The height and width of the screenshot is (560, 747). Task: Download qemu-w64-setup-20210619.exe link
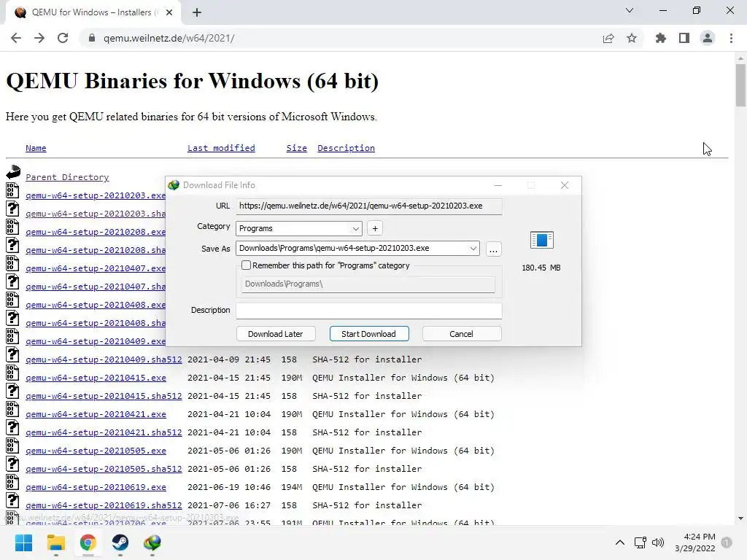[96, 487]
